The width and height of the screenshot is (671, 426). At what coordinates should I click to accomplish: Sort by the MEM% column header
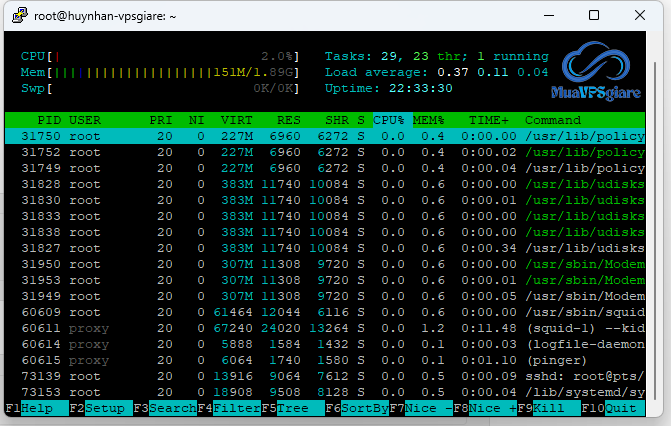(428, 120)
